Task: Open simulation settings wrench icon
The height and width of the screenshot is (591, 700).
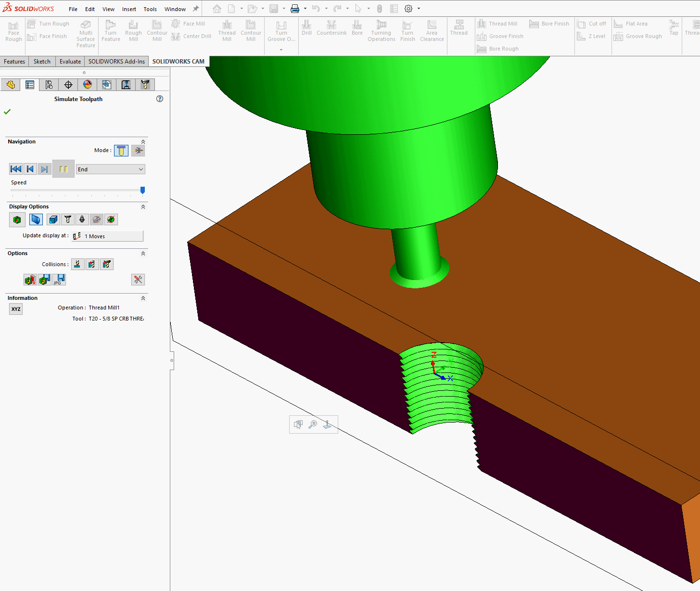Action: point(138,280)
